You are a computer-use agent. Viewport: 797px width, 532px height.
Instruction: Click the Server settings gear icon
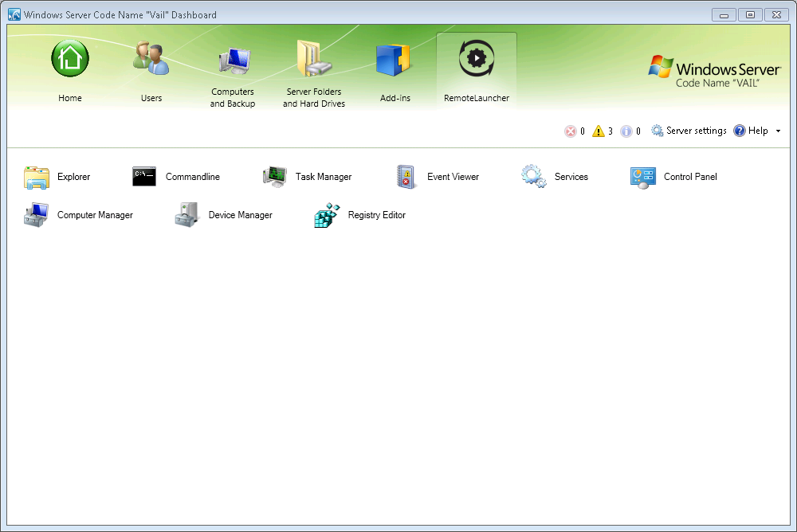pyautogui.click(x=658, y=131)
